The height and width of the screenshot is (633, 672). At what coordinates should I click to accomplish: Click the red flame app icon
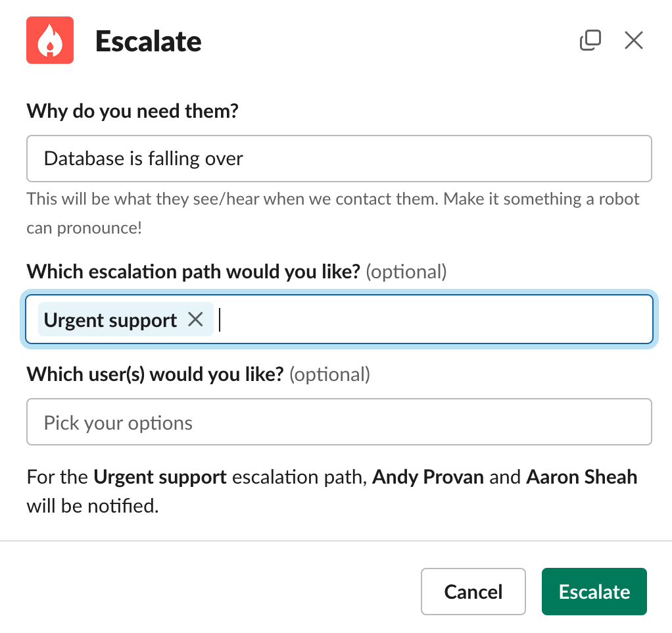(50, 40)
